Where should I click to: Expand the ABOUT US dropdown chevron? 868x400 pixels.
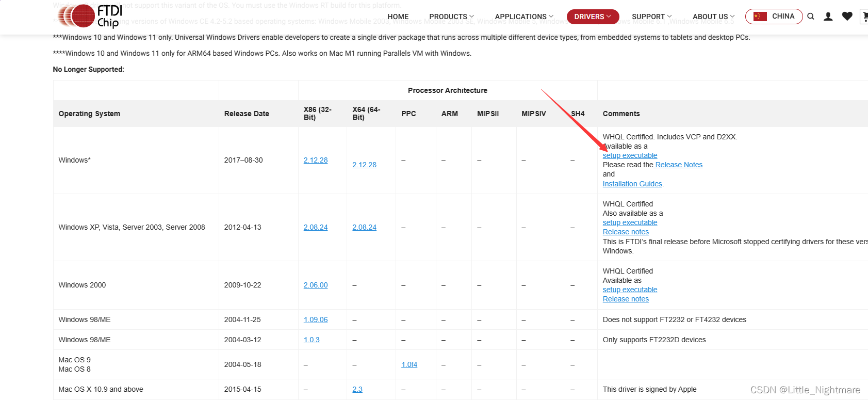tap(732, 17)
